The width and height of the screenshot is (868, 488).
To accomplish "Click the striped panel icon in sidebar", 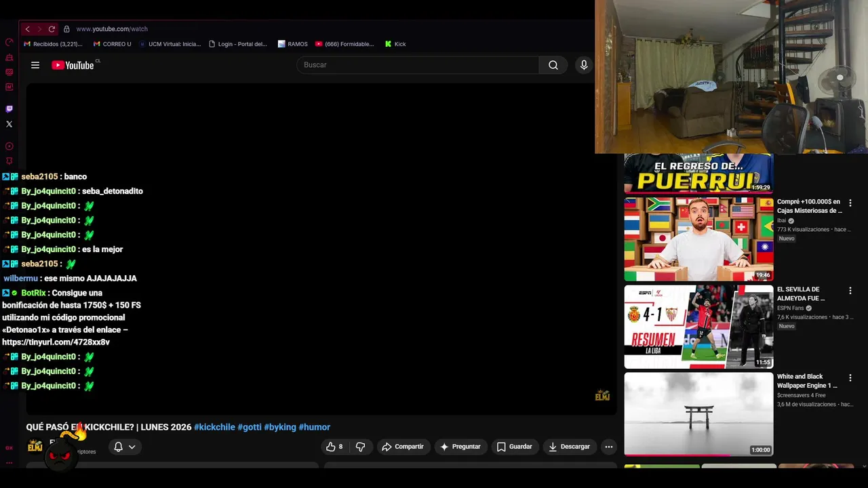I will coord(9,73).
